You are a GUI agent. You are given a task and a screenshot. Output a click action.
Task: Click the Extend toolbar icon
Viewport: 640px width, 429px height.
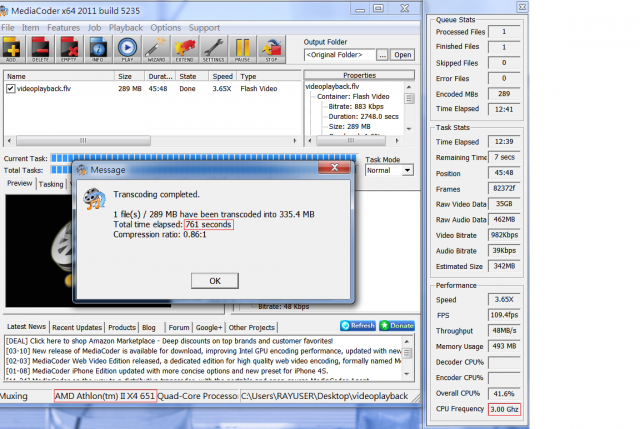tap(184, 49)
